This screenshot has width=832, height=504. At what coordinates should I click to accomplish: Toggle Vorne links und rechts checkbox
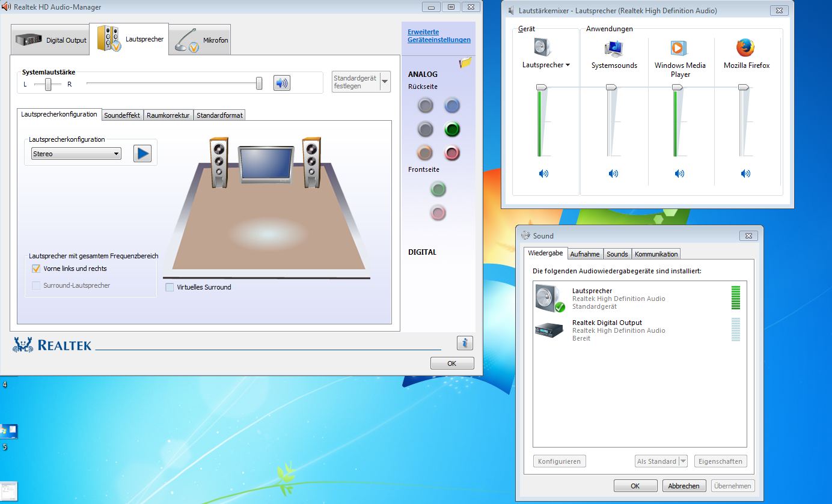[36, 269]
